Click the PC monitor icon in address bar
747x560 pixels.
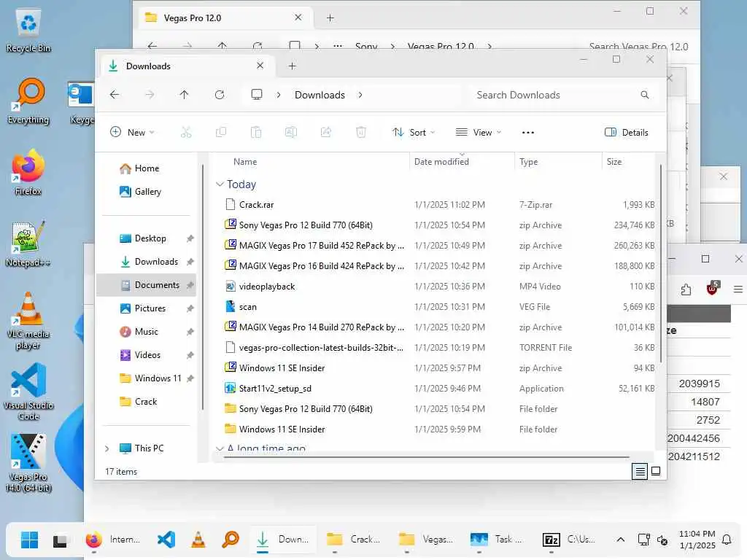coord(257,95)
